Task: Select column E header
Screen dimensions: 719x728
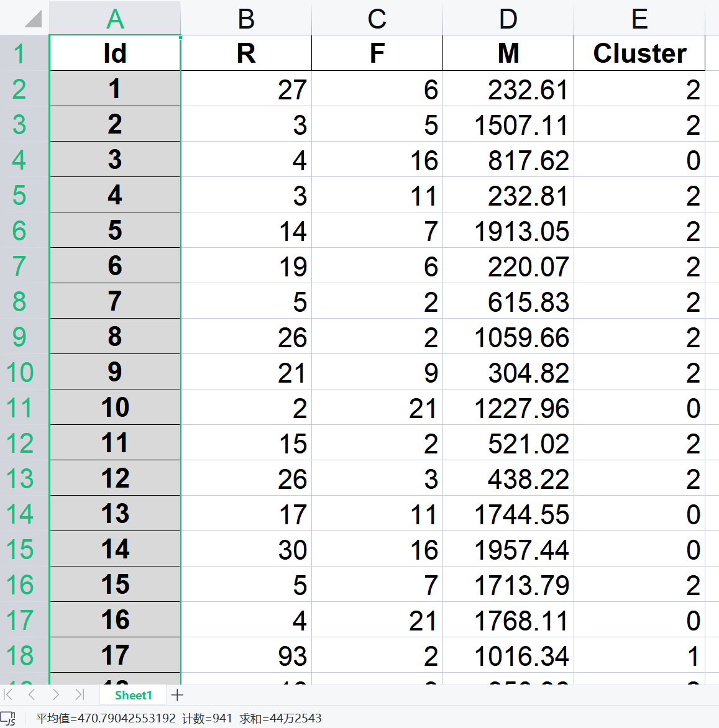Action: tap(639, 19)
